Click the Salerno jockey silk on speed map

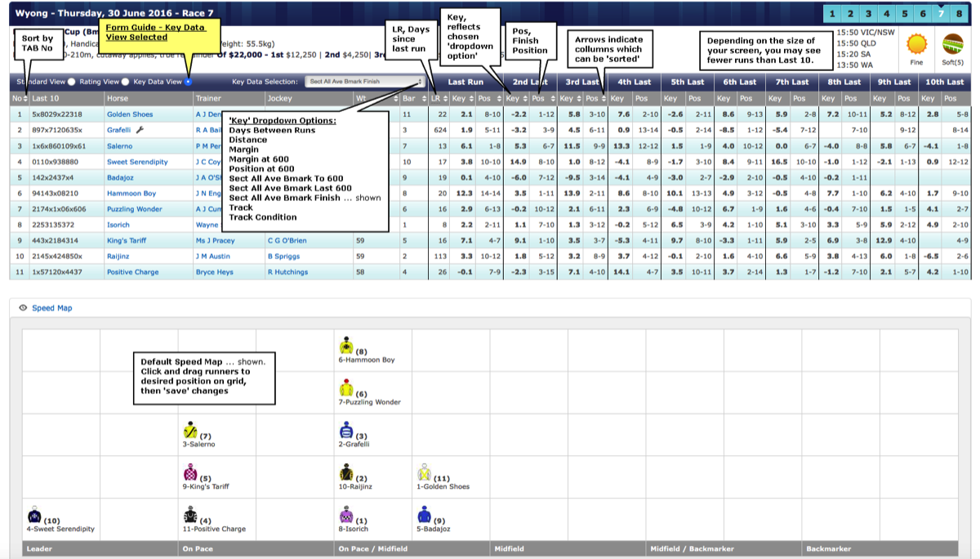coord(190,430)
